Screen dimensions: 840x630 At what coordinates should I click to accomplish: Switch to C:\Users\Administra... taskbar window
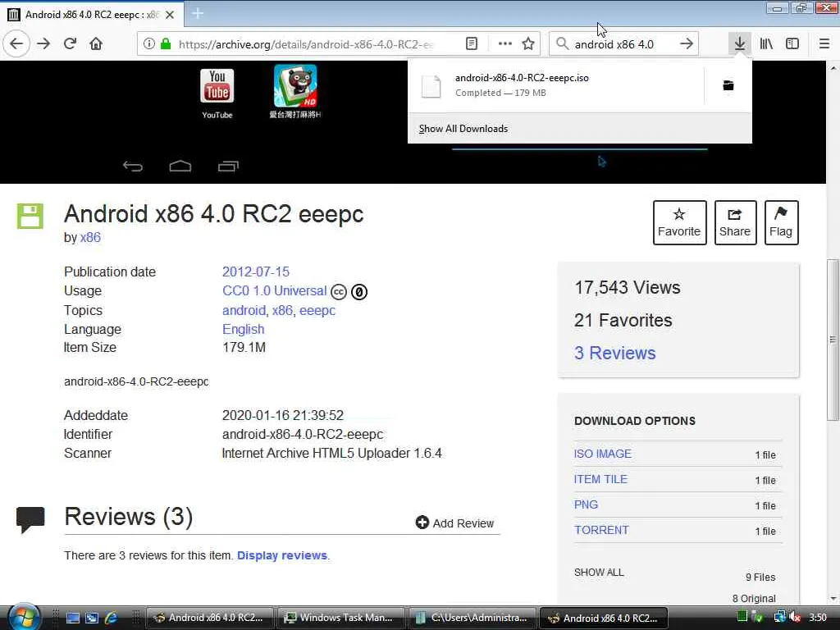[473, 618]
